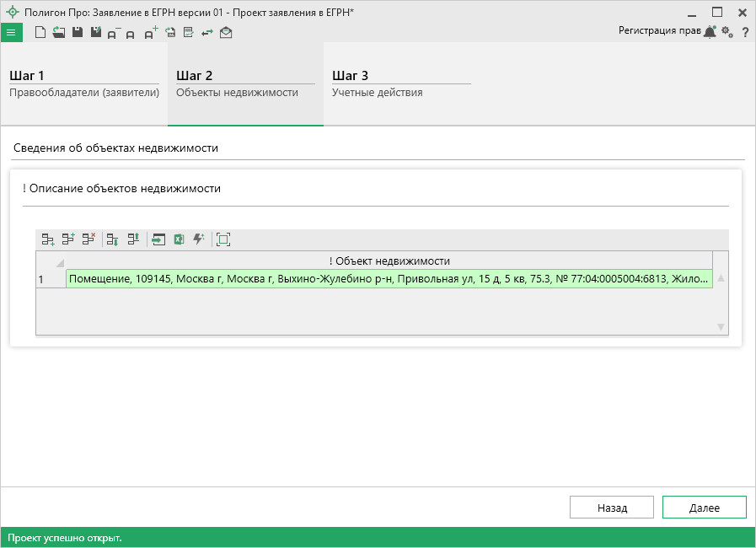
Task: Click the Excel export icon
Action: click(179, 239)
